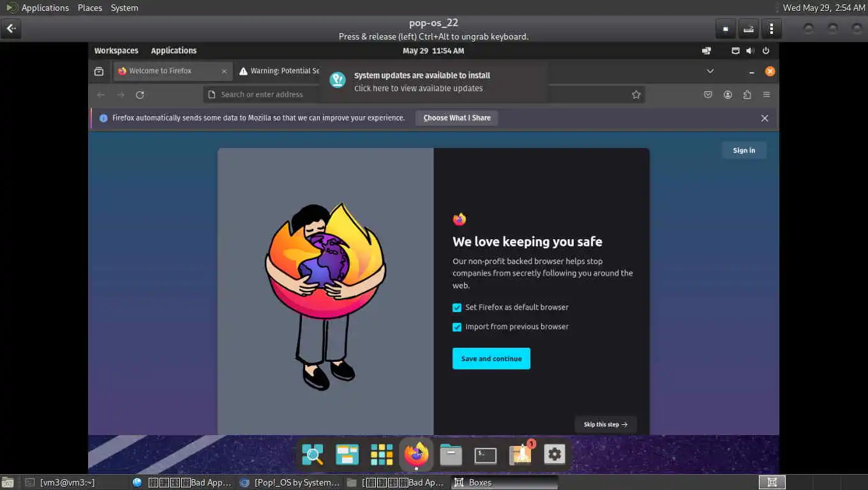Open the Boxes send-keys keyboard button
868x490 pixels.
pos(748,29)
